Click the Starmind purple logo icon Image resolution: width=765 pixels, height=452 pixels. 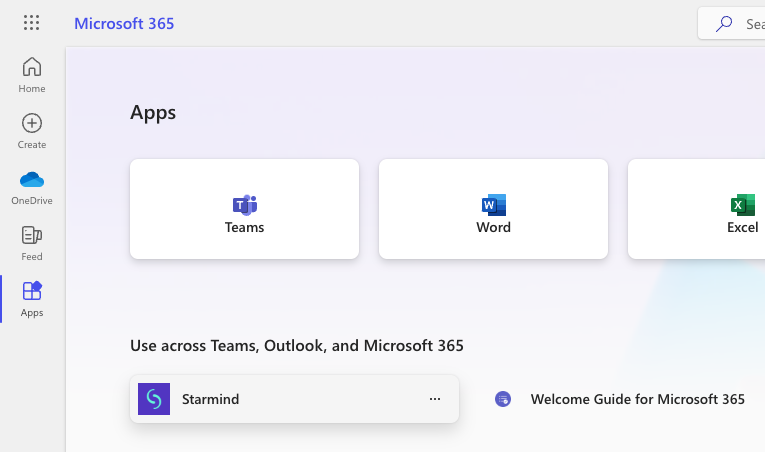(154, 399)
